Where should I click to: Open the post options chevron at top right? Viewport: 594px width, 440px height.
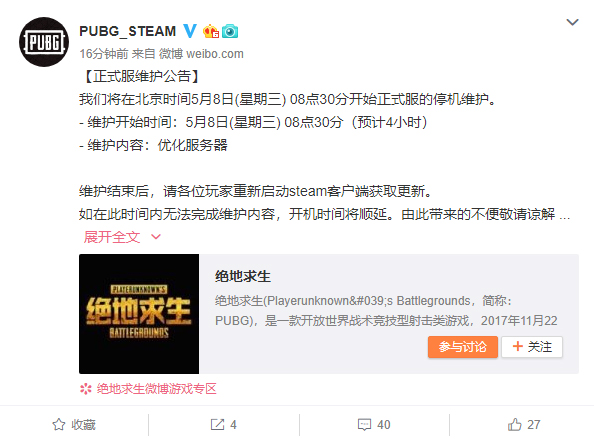[572, 22]
